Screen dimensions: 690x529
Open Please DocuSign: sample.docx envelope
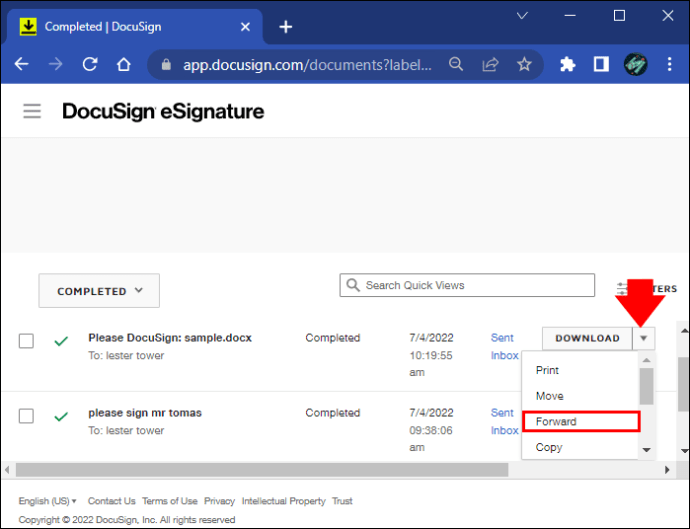click(170, 338)
